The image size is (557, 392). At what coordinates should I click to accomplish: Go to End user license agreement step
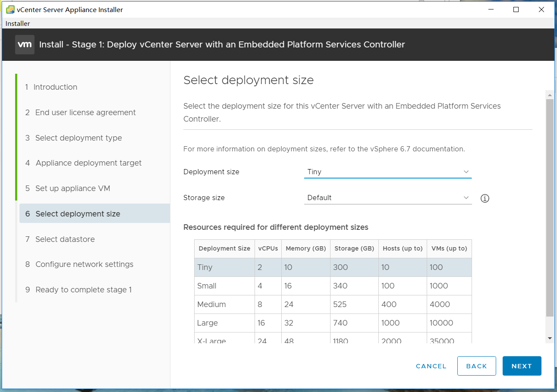point(80,113)
